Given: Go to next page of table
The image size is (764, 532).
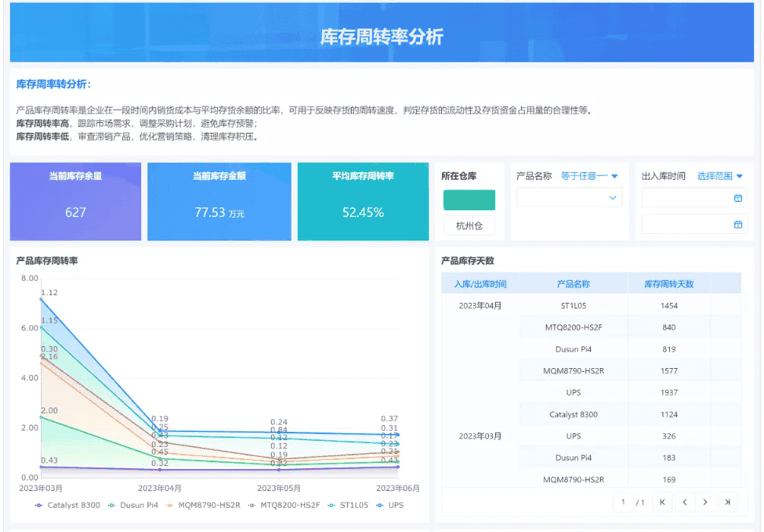Looking at the screenshot, I should [705, 502].
